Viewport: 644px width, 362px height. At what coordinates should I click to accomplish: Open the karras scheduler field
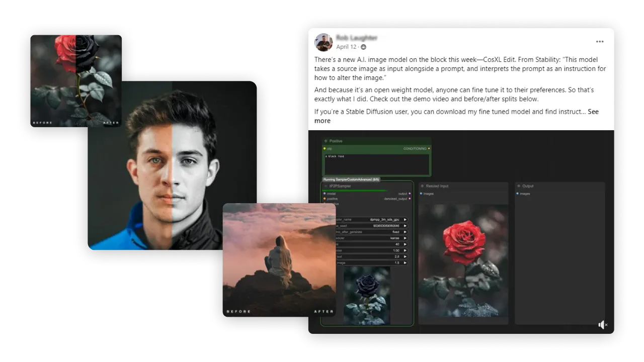coord(371,238)
